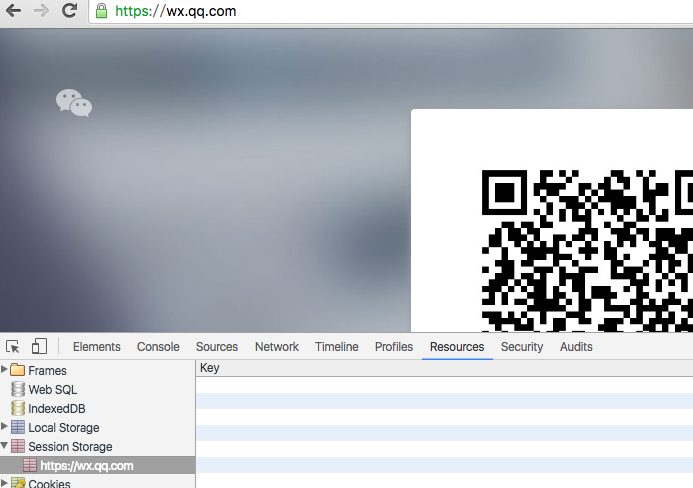
Task: Expand the Frames tree node
Action: coord(4,369)
